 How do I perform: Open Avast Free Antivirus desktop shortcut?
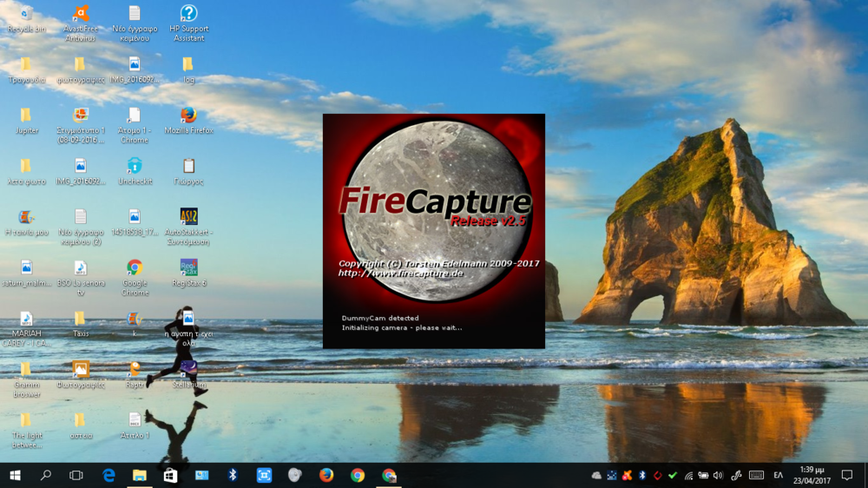coord(80,14)
